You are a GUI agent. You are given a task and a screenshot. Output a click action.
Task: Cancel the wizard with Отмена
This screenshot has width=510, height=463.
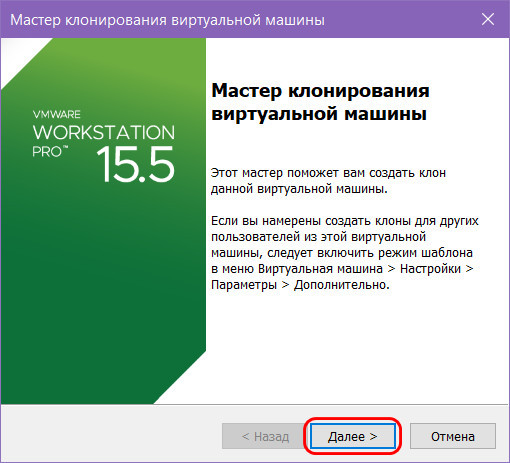(453, 436)
